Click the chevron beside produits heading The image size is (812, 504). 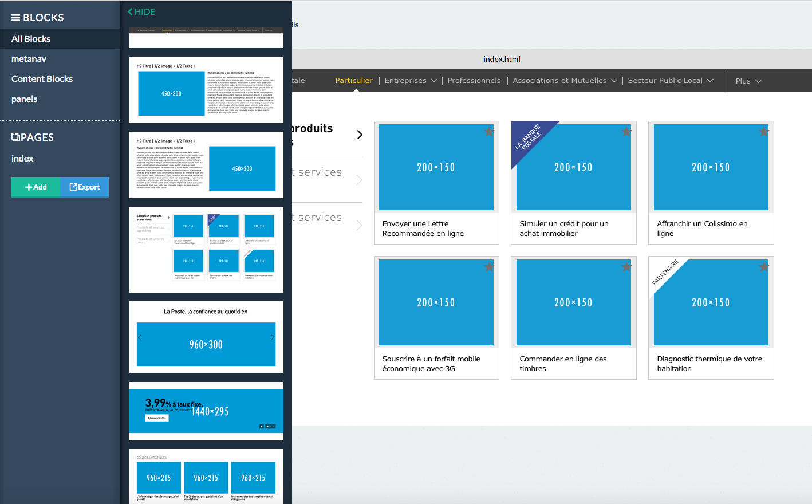360,135
